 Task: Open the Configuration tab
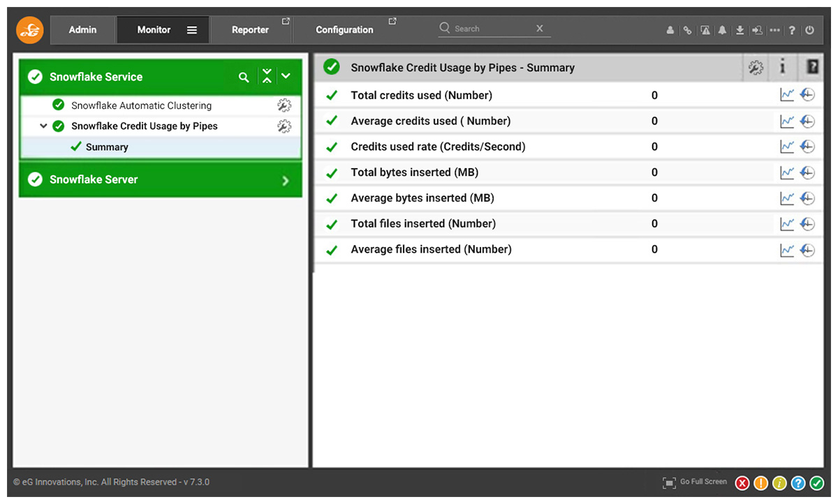[344, 30]
